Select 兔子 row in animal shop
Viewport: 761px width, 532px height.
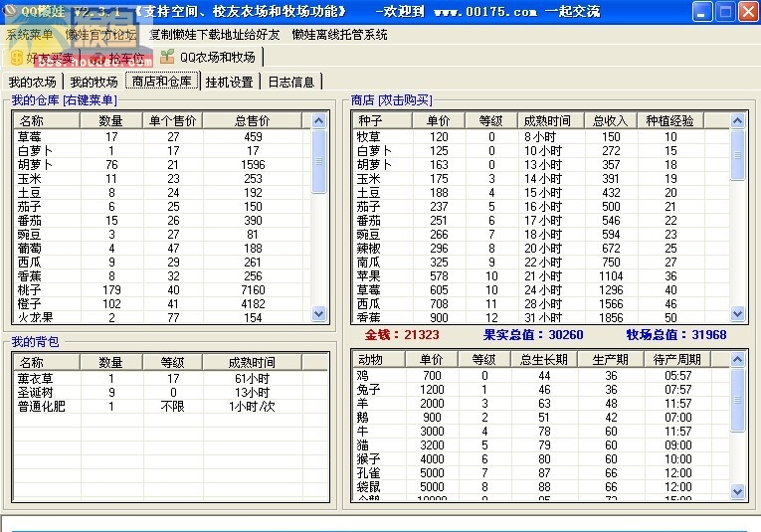tap(541, 390)
